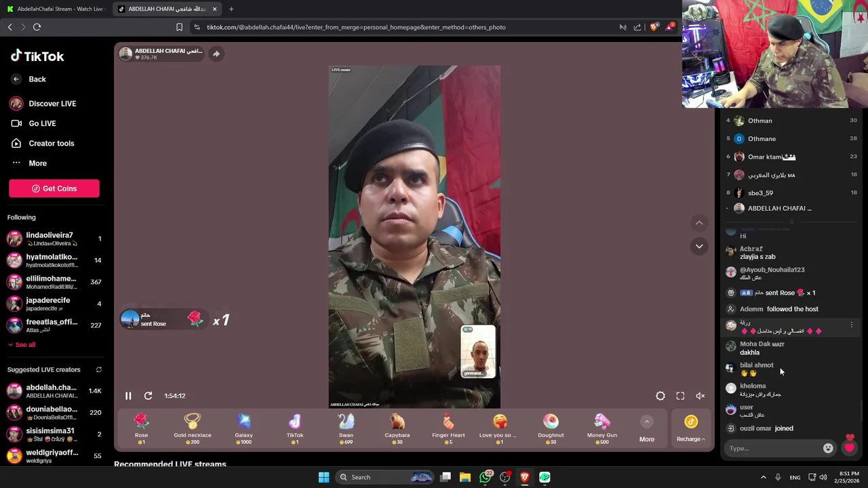Send a Capybara gift
Viewport: 868px width, 488px height.
(x=397, y=429)
